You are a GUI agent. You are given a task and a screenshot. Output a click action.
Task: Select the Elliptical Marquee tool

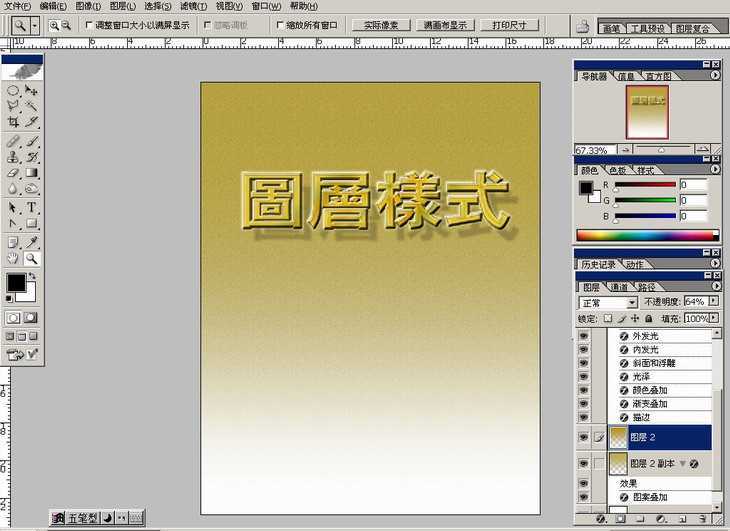[x=13, y=90]
